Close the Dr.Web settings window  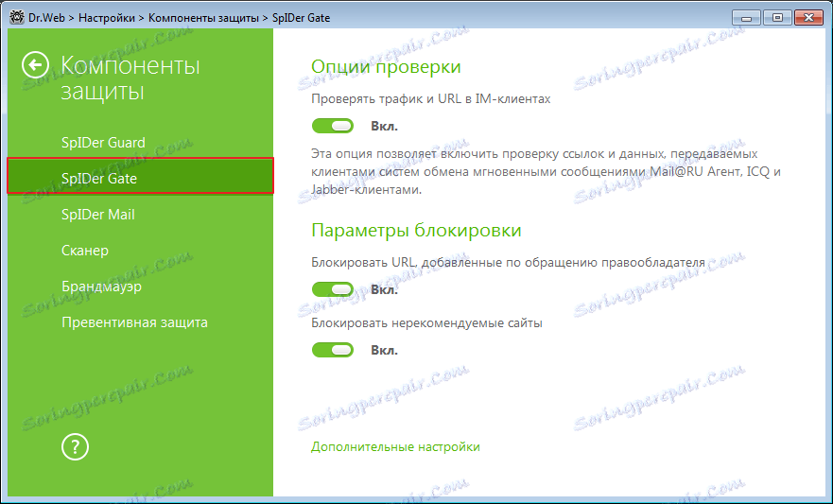click(x=808, y=18)
